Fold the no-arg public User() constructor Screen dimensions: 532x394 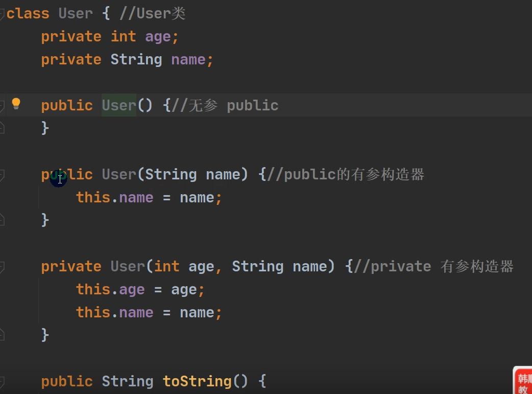pyautogui.click(x=2, y=106)
